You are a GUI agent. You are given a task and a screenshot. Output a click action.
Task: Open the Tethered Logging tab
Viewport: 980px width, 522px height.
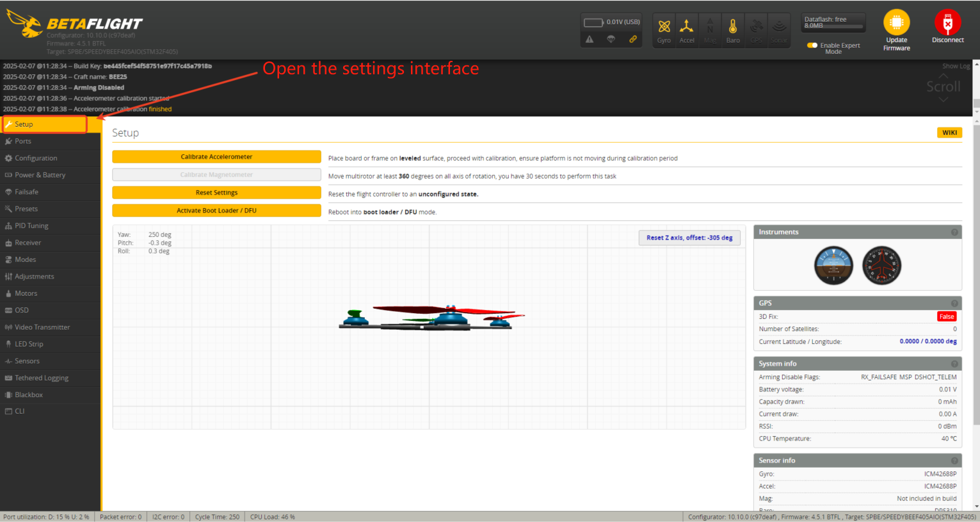[x=50, y=378]
